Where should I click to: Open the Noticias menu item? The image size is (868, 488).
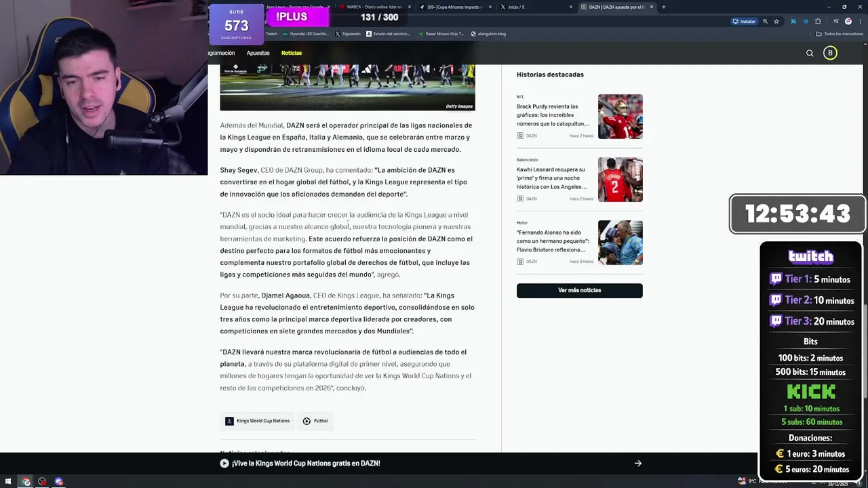(x=292, y=53)
